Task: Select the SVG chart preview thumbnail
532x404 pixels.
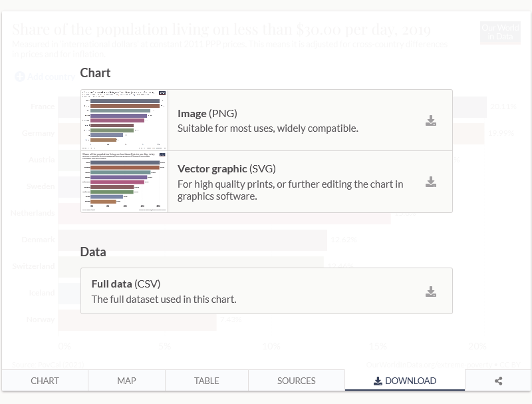Action: (124, 182)
